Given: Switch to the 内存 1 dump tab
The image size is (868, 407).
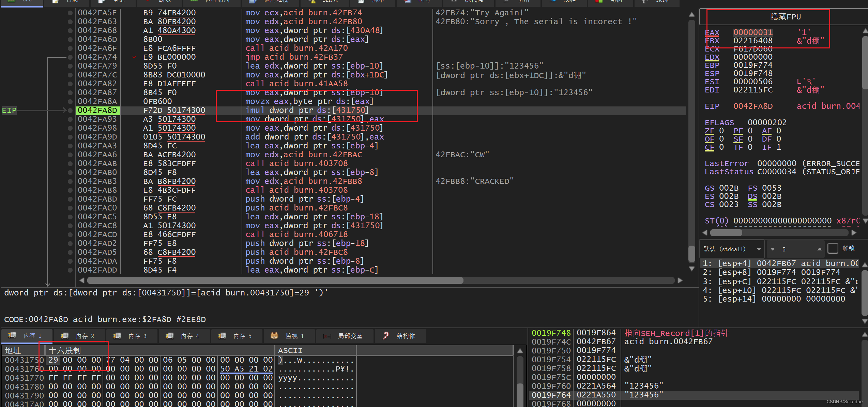Looking at the screenshot, I should point(27,336).
